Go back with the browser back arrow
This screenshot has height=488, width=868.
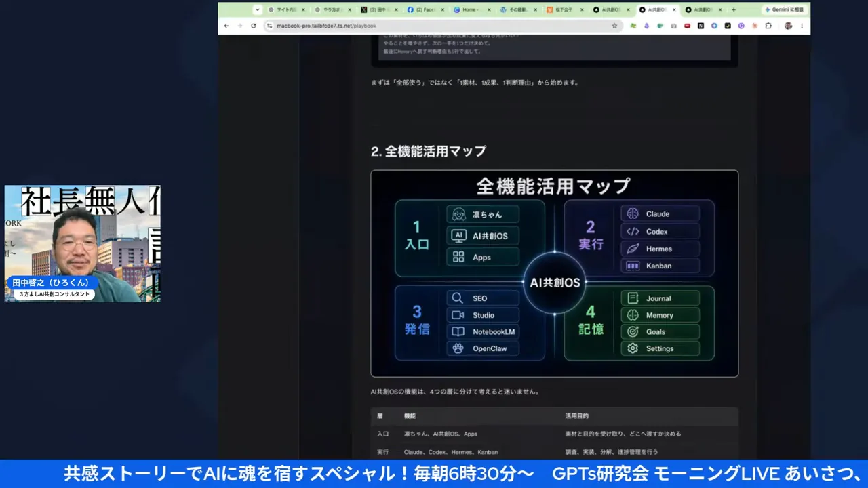coord(226,26)
